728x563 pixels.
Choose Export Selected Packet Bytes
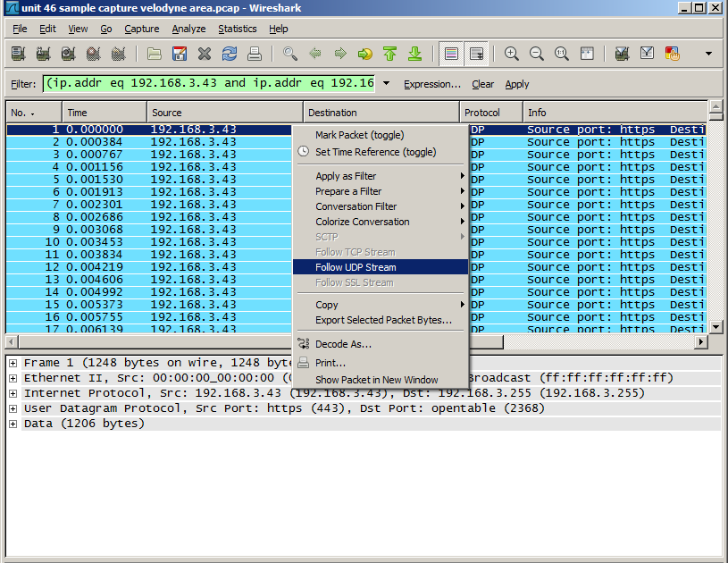tap(381, 321)
